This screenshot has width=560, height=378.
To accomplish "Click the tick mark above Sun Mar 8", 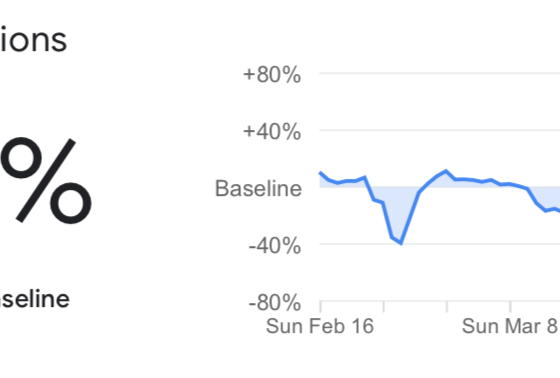I will click(x=510, y=307).
